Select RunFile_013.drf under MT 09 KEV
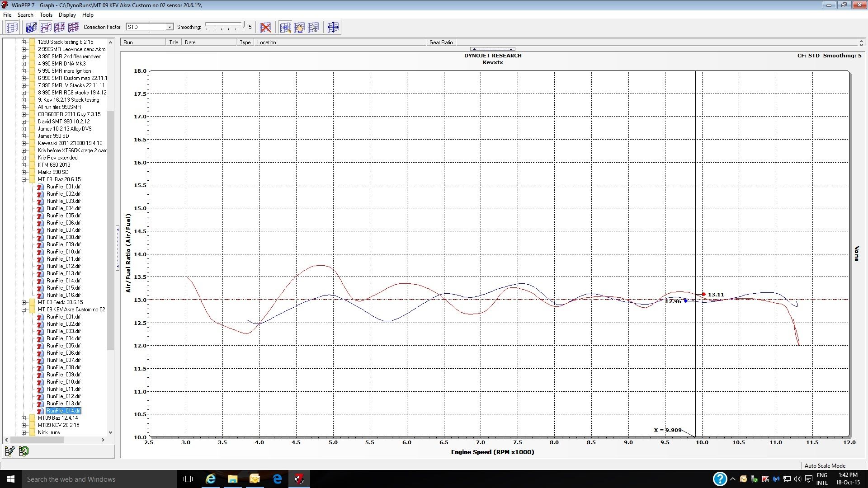The image size is (868, 488). click(63, 404)
